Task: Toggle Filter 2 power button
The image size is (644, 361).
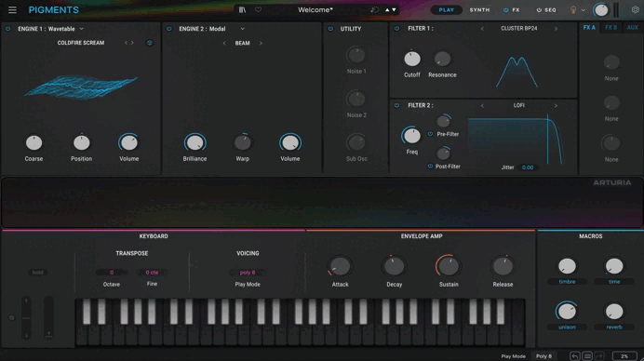Action: (396, 105)
